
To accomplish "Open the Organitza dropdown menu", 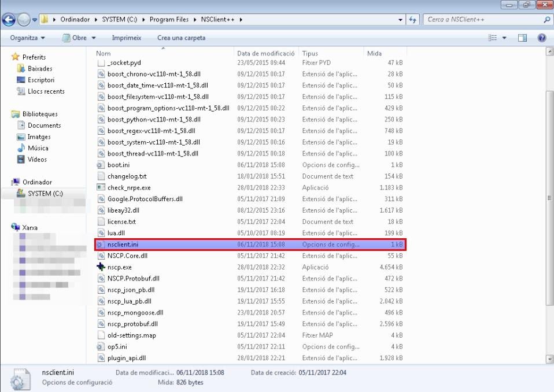I will click(x=27, y=38).
